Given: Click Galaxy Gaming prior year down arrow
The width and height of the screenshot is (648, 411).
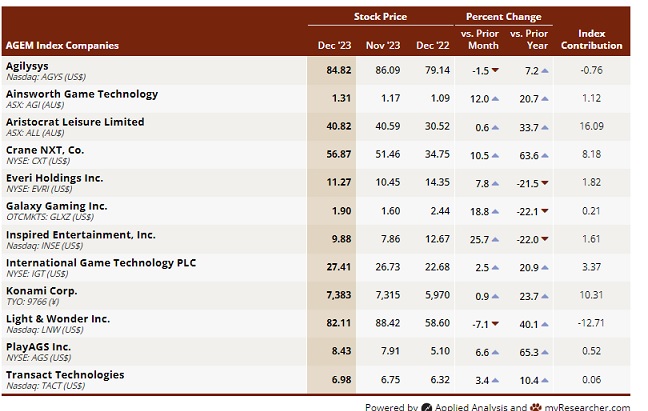Looking at the screenshot, I should 544,211.
